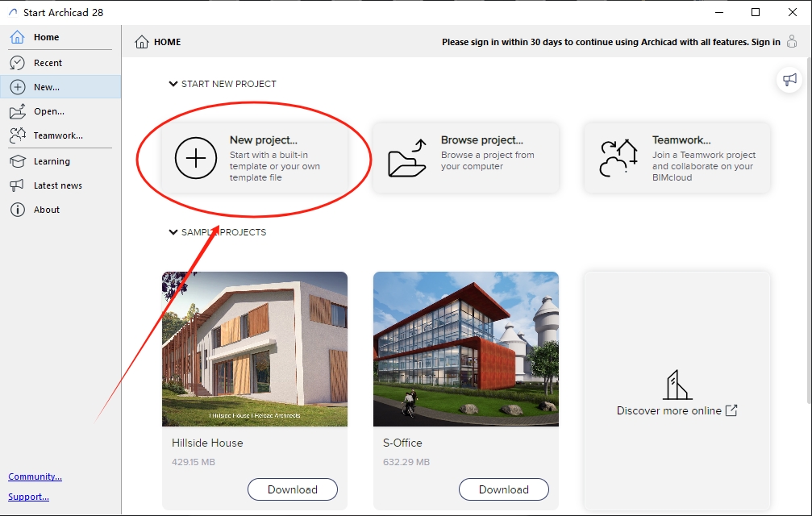Maximize the Start Archicad 28 window
The height and width of the screenshot is (516, 812).
(x=756, y=12)
